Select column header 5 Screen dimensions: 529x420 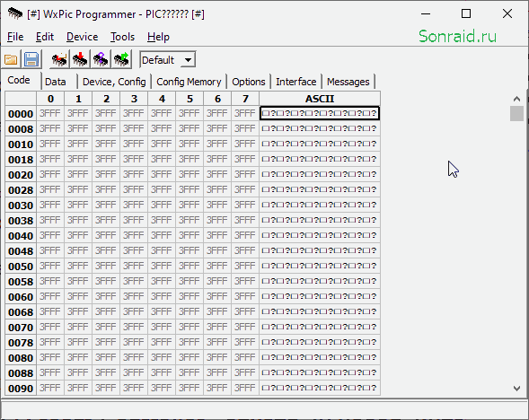coord(190,99)
